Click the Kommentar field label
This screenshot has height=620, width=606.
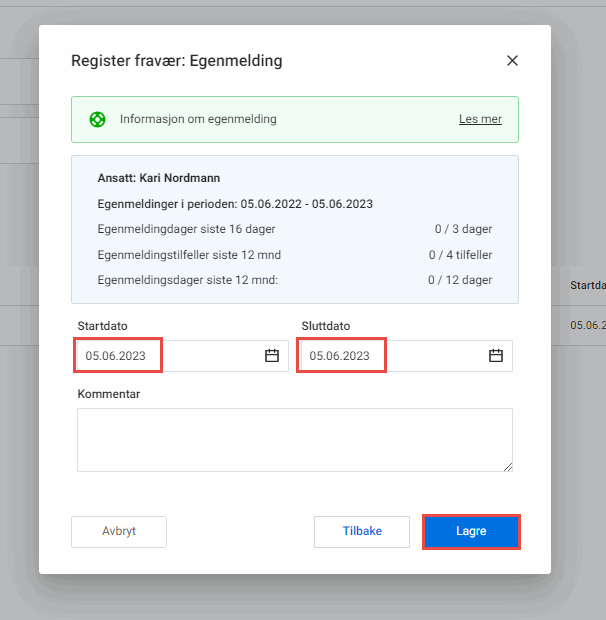(x=109, y=394)
